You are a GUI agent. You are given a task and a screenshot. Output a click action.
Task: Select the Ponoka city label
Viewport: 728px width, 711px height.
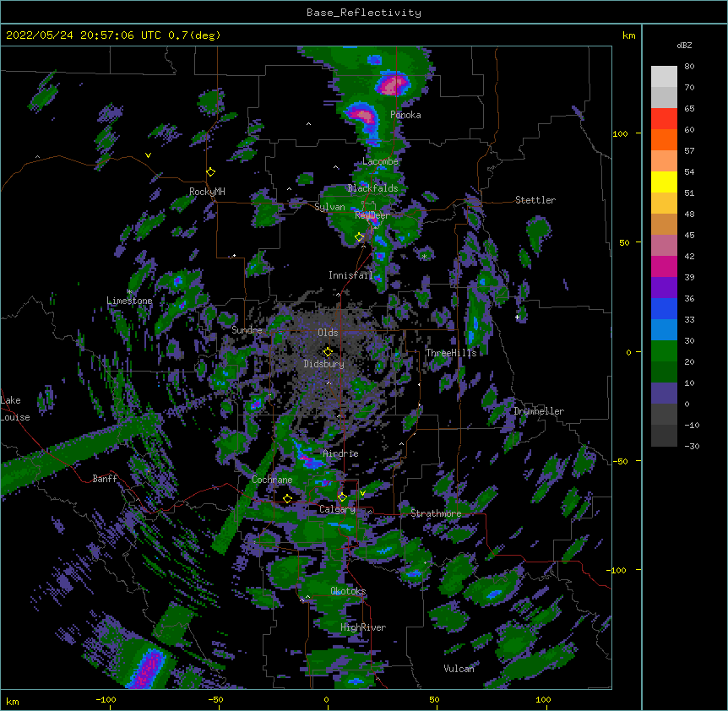[405, 115]
